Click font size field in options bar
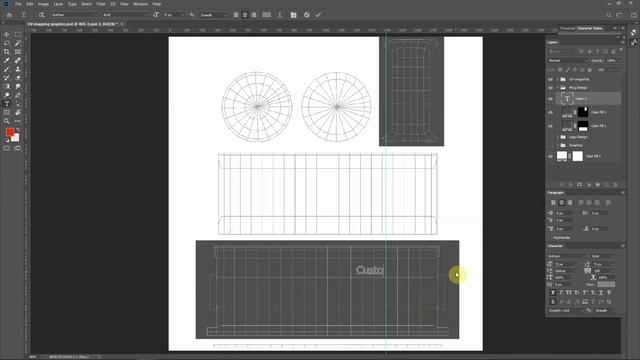Viewport: 640px width, 360px height. click(173, 15)
